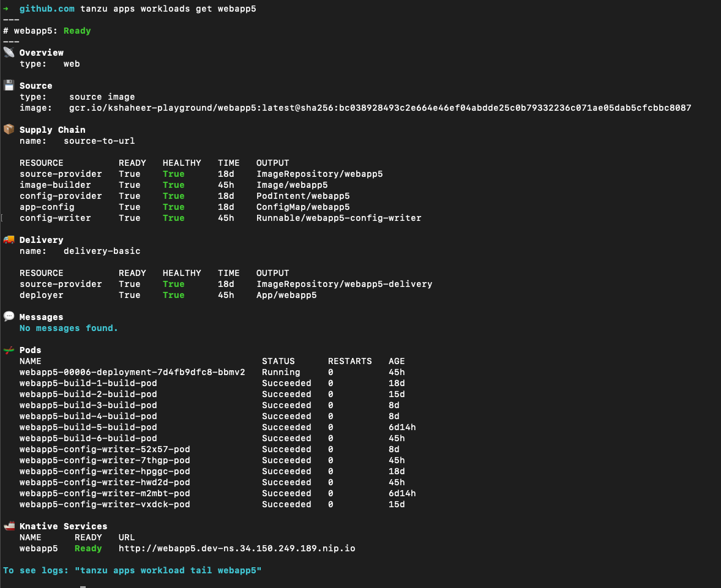The image size is (721, 588).
Task: Click config-provider resource row name
Action: point(61,196)
